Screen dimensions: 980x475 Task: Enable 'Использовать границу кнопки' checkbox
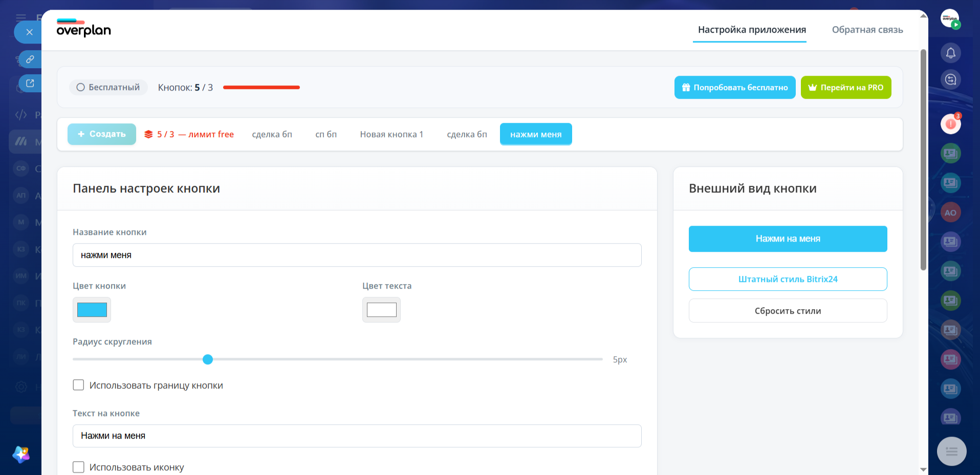coord(78,385)
